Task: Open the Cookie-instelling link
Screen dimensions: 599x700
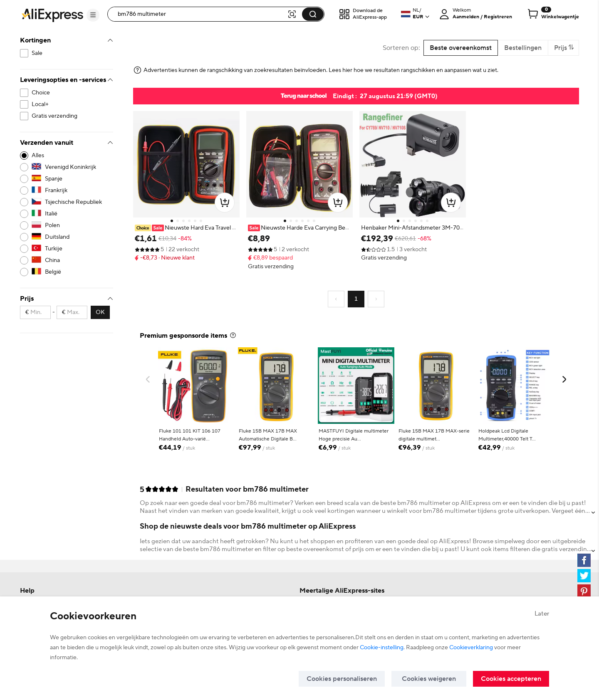Action: click(381, 647)
